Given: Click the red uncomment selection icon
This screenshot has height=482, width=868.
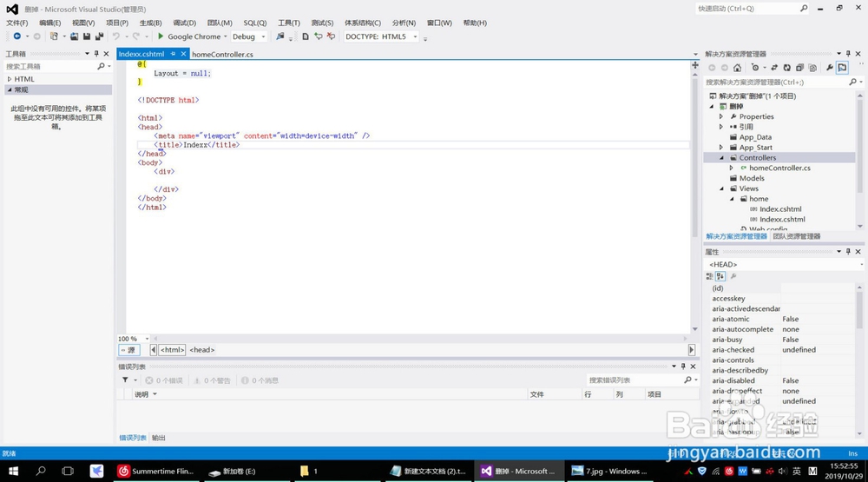Looking at the screenshot, I should click(331, 36).
